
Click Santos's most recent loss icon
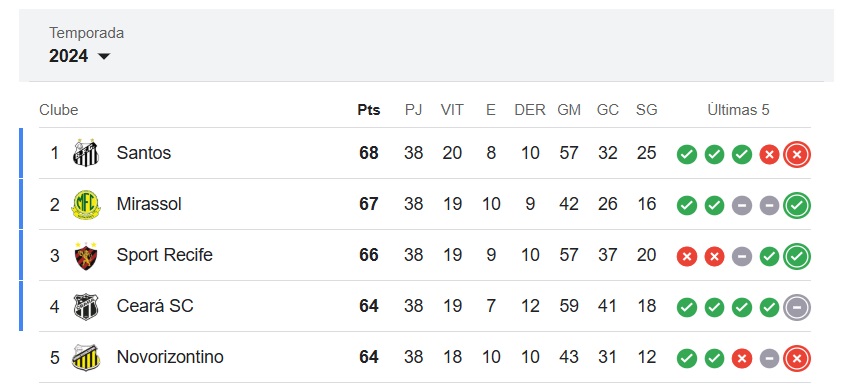pyautogui.click(x=796, y=154)
